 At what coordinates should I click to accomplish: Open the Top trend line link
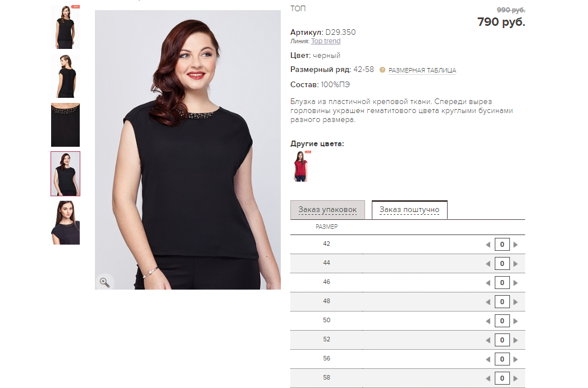click(x=326, y=41)
